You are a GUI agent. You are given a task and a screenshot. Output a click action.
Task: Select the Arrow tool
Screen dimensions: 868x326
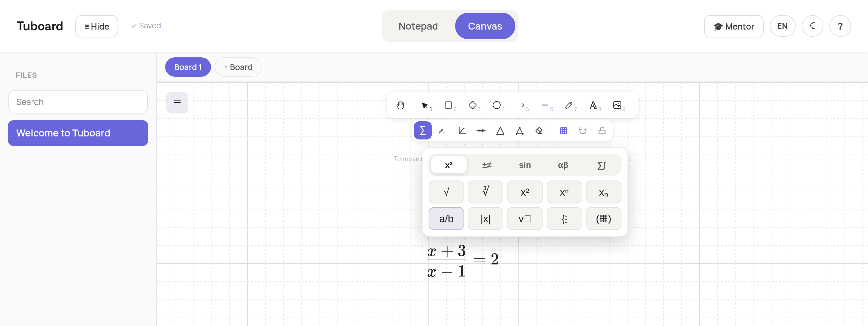521,105
